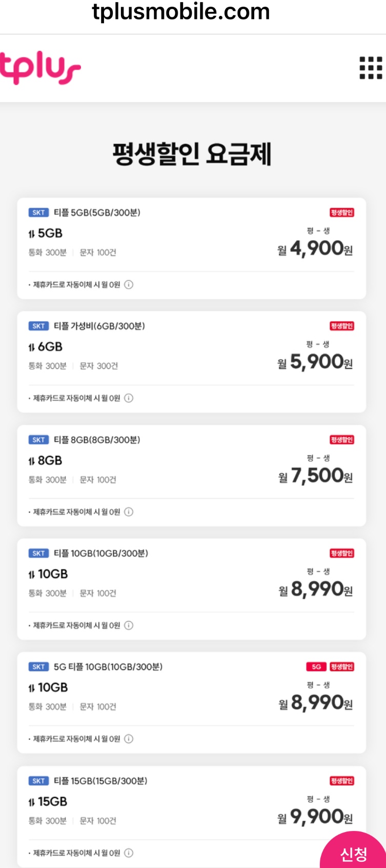
Task: Click the 월 9,900원 price
Action: pos(315,817)
